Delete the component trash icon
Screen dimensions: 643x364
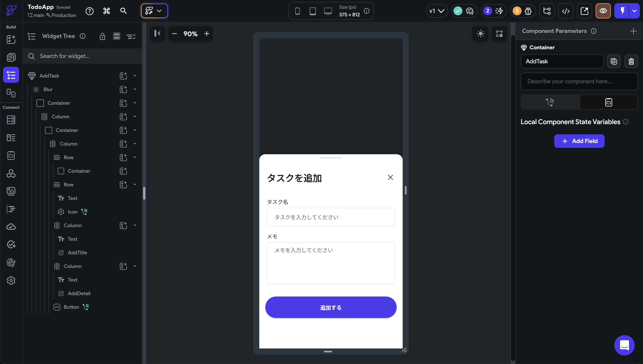pyautogui.click(x=631, y=61)
